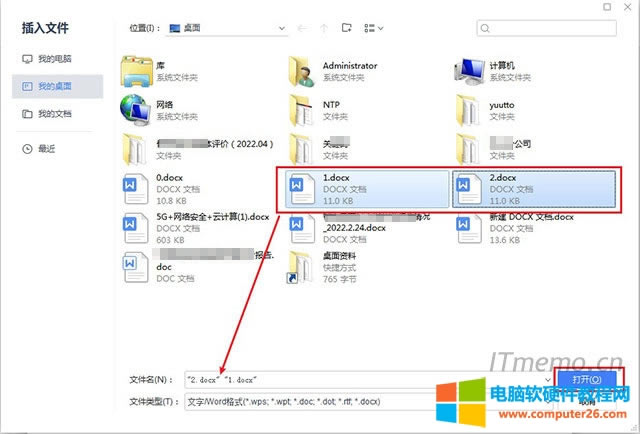Screen dimensions: 640x434
Task: Click the 打开(O) button
Action: (587, 380)
